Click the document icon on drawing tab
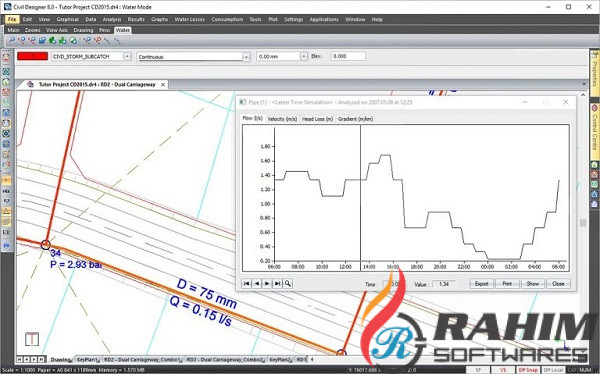Viewport: 600px width, 374px height. tap(31, 85)
